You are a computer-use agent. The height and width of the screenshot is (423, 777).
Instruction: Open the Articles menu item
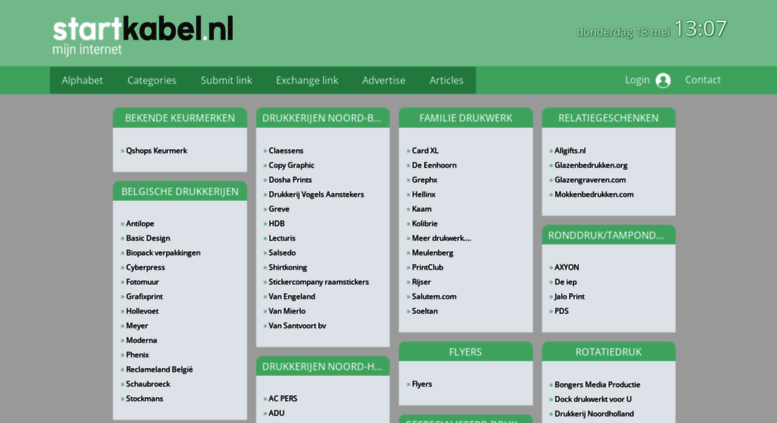click(x=446, y=80)
